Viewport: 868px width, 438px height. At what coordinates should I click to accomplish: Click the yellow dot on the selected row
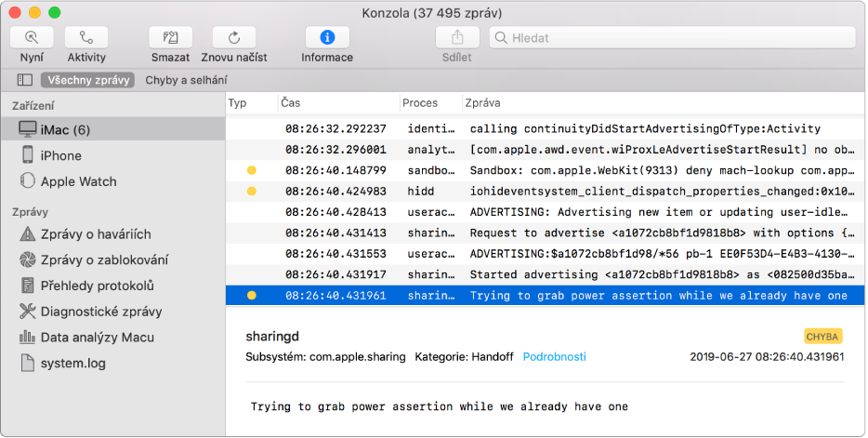pos(251,296)
